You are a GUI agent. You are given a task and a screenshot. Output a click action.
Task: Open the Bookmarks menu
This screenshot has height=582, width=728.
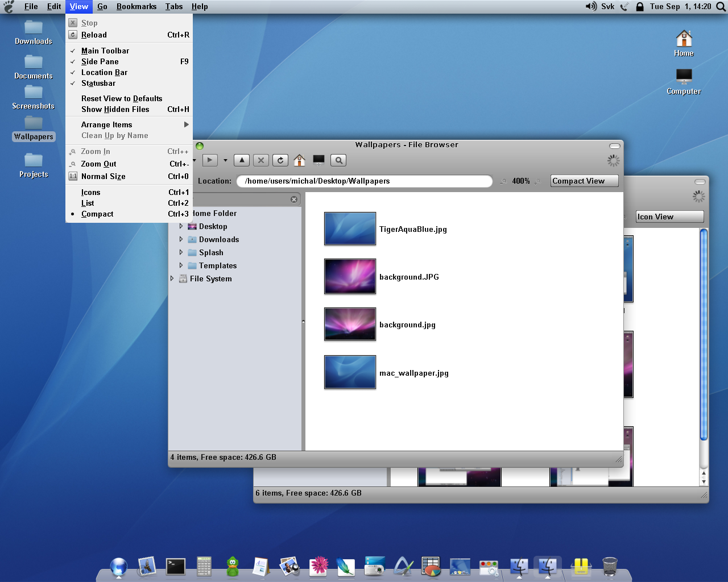point(136,6)
